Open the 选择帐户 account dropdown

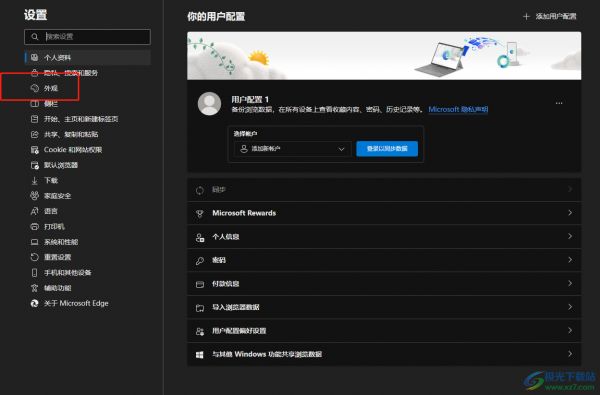coord(292,149)
